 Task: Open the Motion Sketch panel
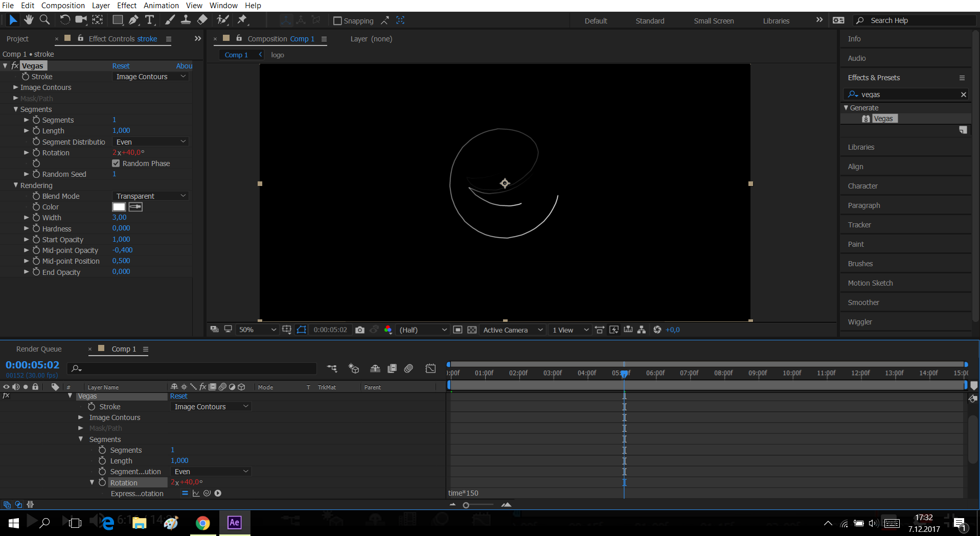point(870,283)
